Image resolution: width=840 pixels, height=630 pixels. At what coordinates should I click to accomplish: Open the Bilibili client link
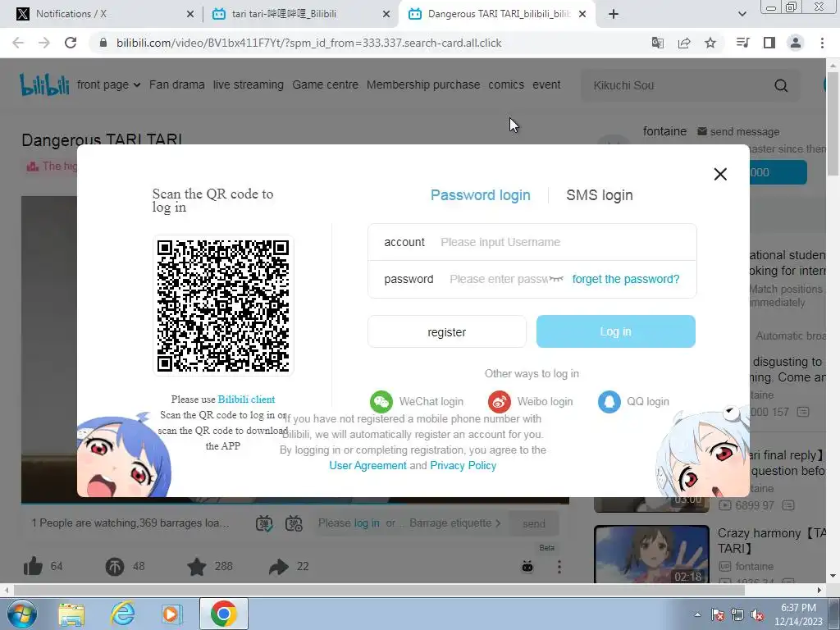tap(246, 399)
